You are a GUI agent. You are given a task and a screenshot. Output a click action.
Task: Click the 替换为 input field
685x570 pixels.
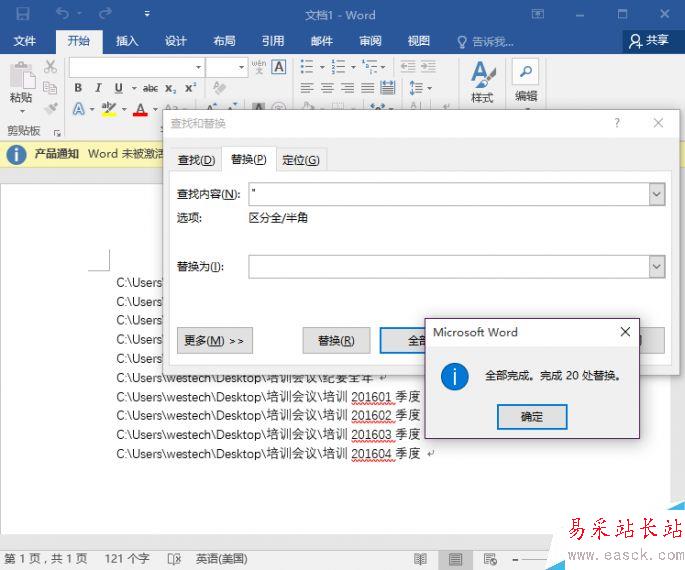(449, 266)
